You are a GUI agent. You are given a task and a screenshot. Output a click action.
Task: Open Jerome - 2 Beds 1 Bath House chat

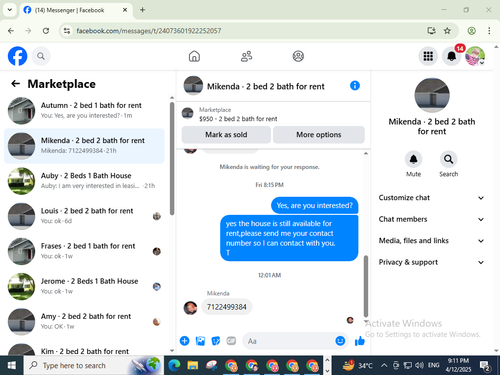click(x=84, y=286)
